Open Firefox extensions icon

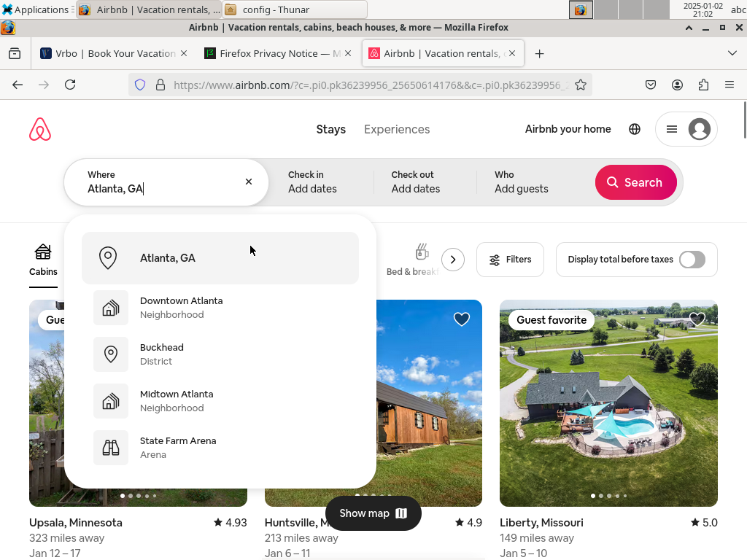click(703, 85)
